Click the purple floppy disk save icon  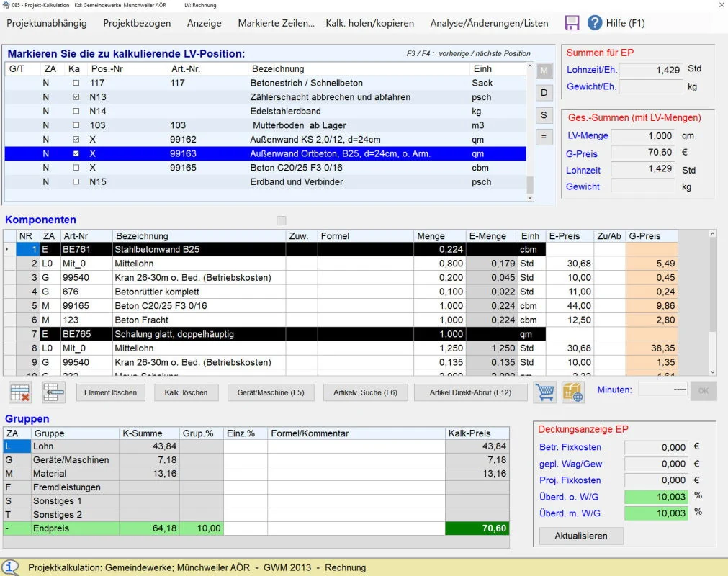(572, 23)
